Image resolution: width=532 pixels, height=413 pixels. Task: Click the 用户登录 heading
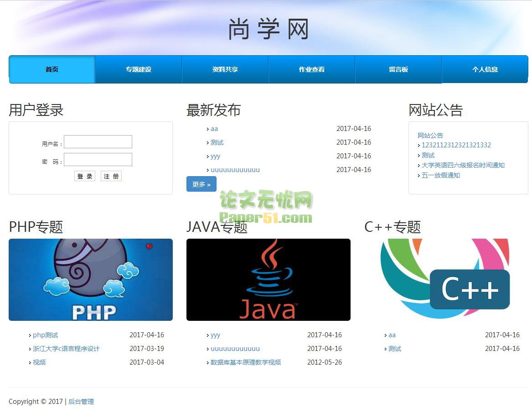pyautogui.click(x=36, y=110)
